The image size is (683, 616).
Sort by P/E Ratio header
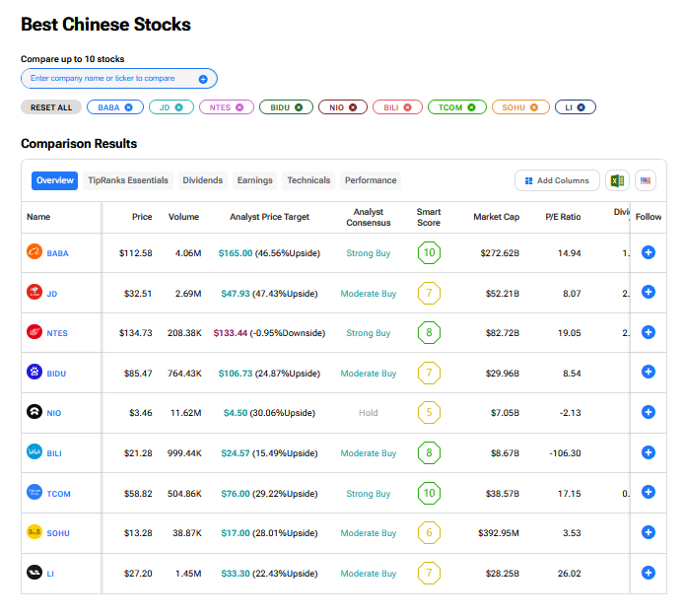563,217
